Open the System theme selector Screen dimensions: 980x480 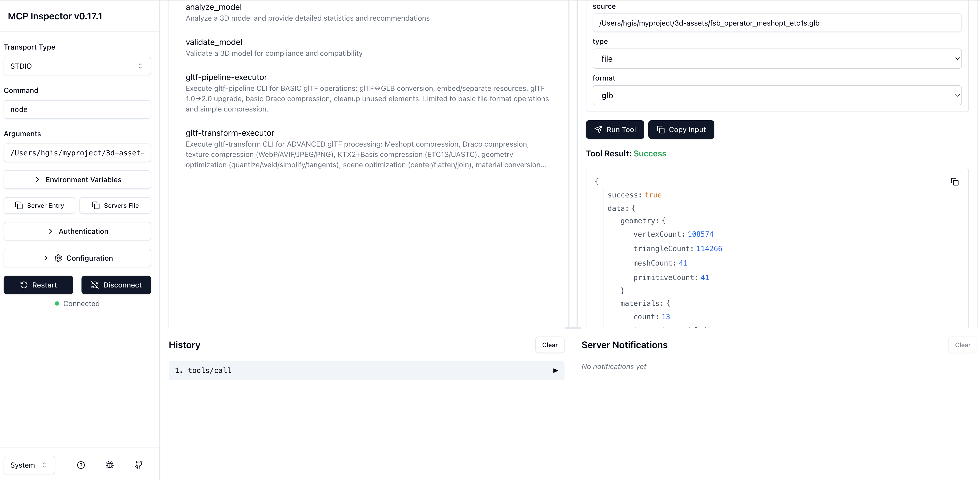coord(29,465)
